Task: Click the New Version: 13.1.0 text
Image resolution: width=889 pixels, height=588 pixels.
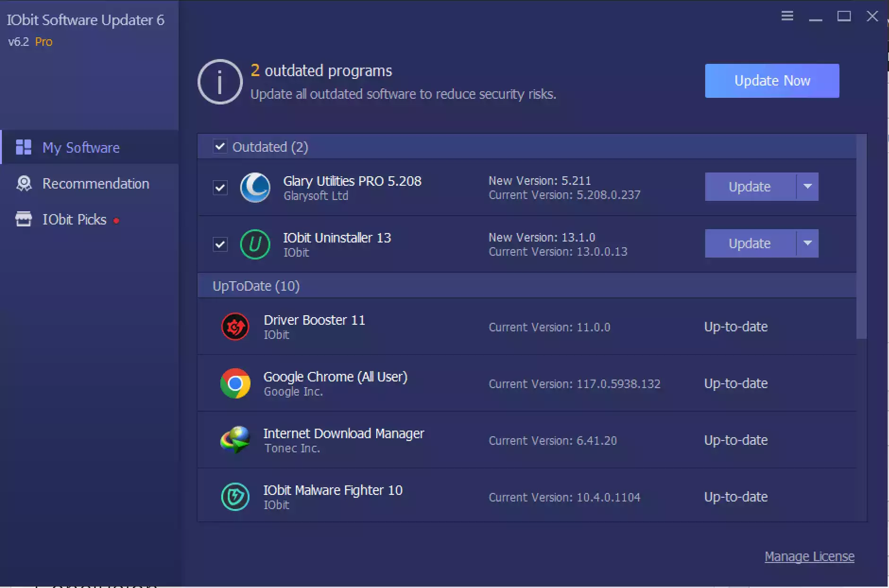Action: tap(542, 237)
